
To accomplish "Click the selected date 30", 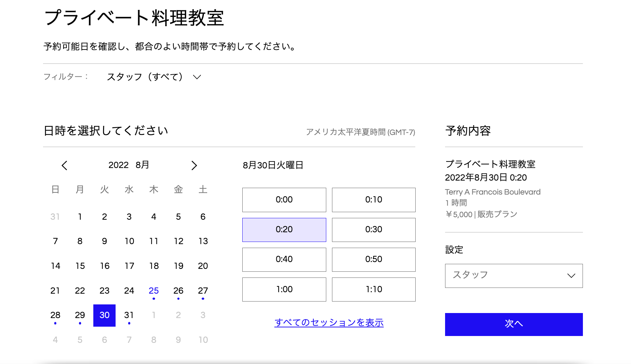I will pyautogui.click(x=104, y=315).
